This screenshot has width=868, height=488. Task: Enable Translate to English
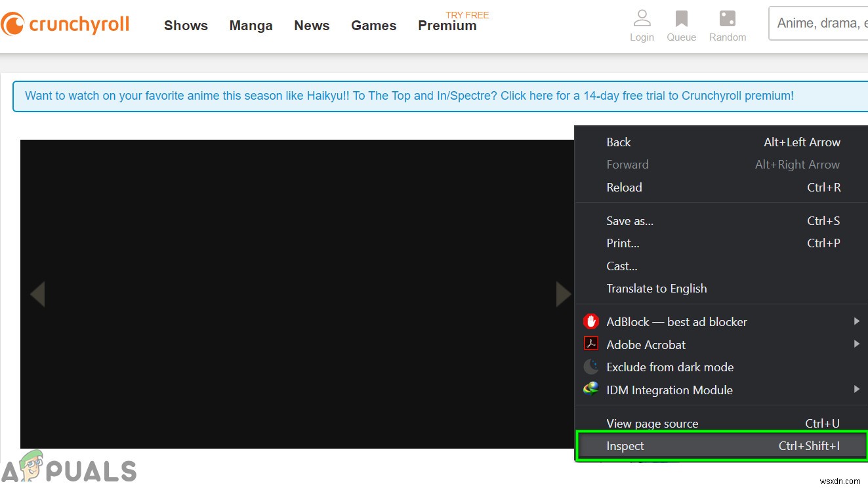click(656, 288)
